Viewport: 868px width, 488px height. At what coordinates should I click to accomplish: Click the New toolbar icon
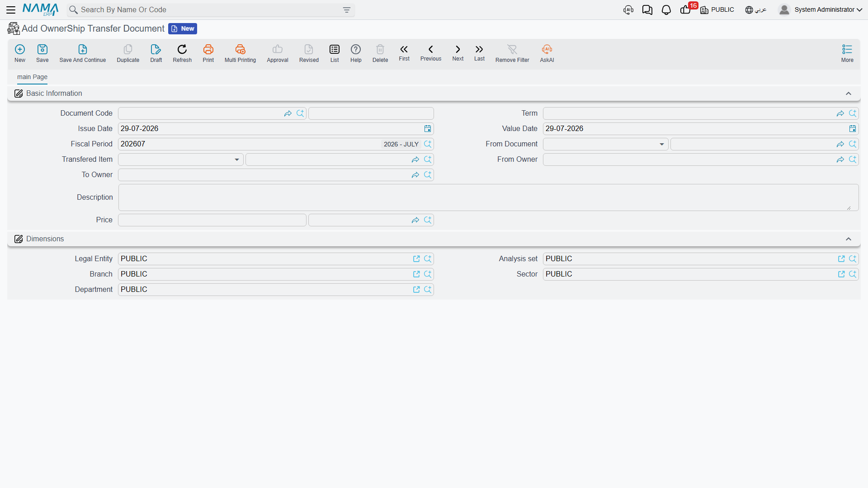coord(20,53)
